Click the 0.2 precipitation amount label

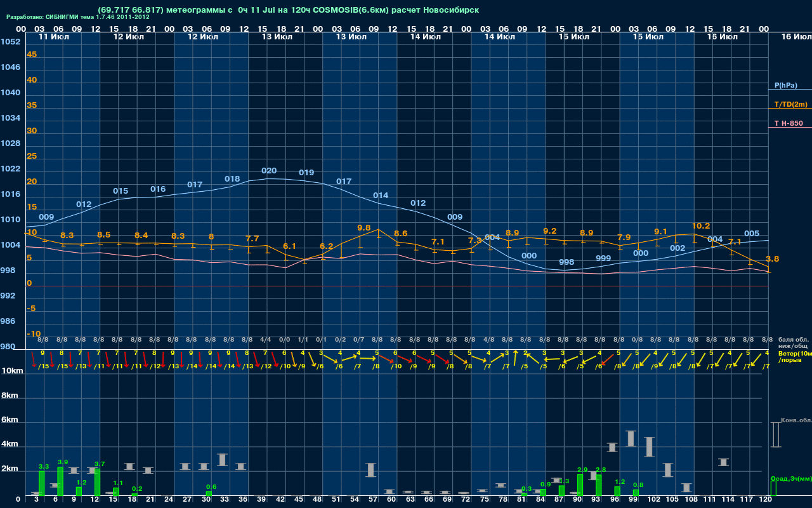[137, 489]
